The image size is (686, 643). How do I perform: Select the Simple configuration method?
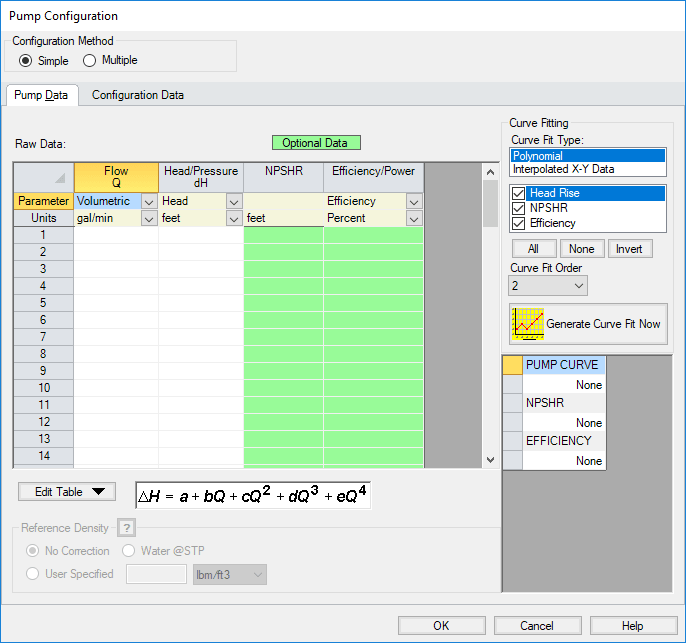click(25, 60)
